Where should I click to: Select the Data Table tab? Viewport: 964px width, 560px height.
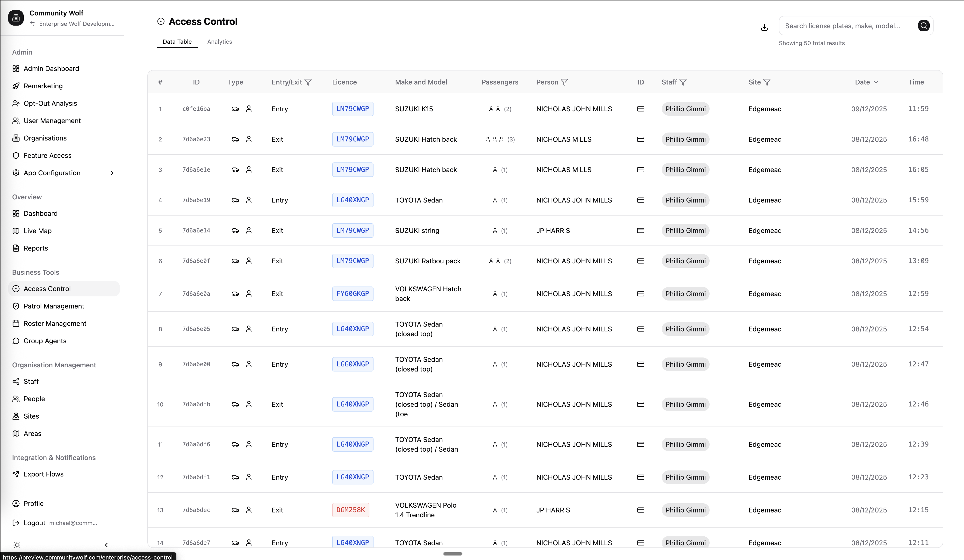click(x=177, y=42)
